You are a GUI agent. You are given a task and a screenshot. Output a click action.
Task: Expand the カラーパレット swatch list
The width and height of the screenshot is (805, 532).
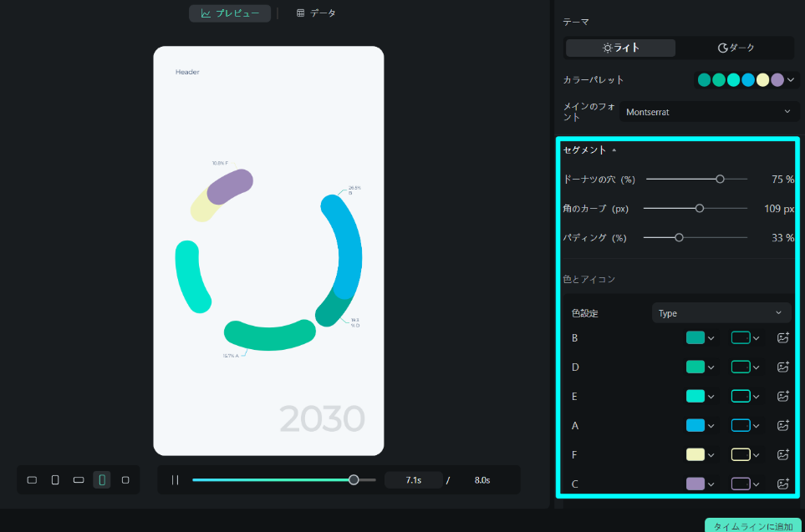pyautogui.click(x=791, y=79)
